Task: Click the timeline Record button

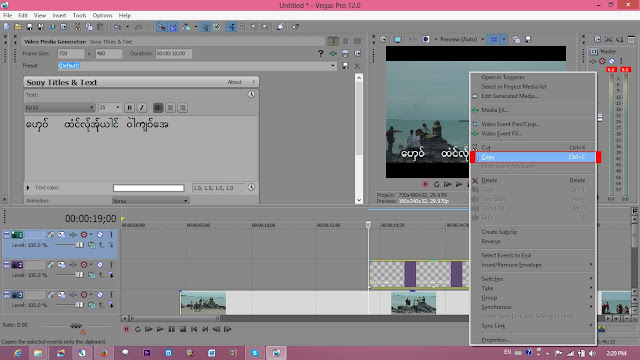Action: click(127, 329)
